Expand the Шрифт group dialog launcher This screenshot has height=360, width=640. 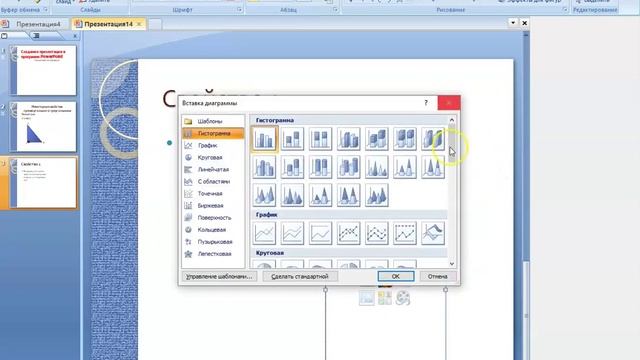coord(240,9)
